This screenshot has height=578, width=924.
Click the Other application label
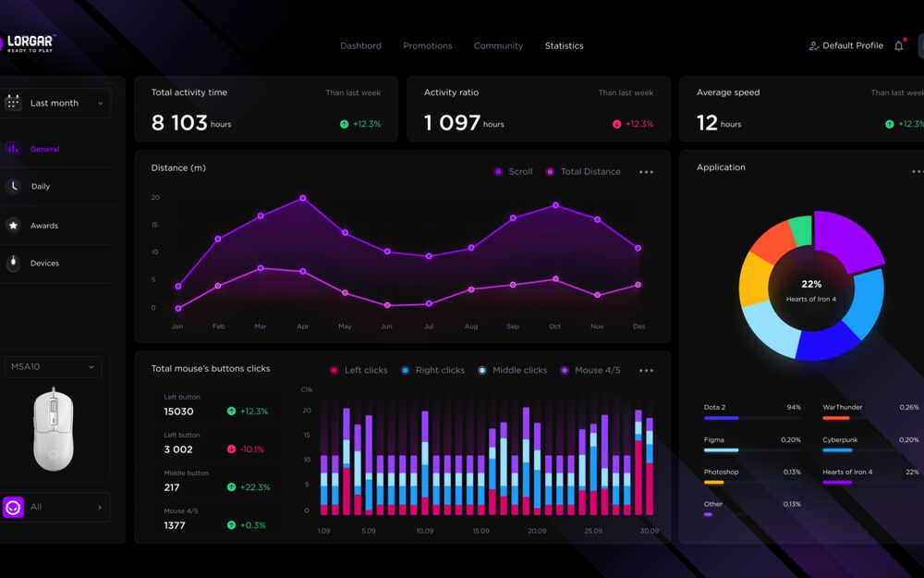coord(713,504)
